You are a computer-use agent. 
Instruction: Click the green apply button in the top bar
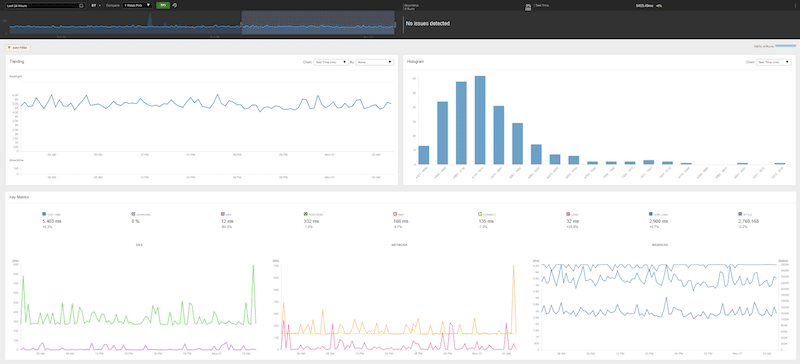163,5
